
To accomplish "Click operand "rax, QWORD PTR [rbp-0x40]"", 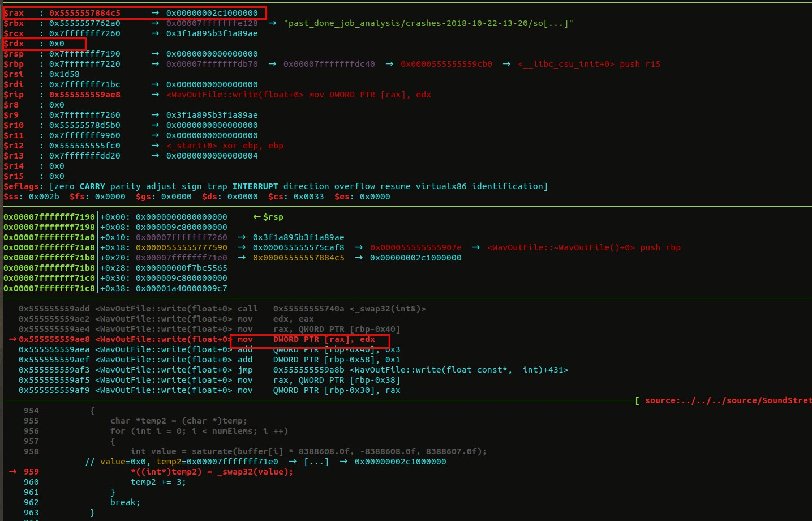I will tap(337, 329).
